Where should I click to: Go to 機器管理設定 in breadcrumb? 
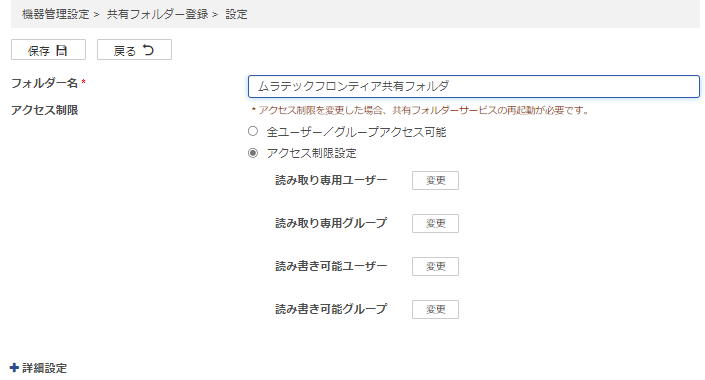pyautogui.click(x=56, y=14)
